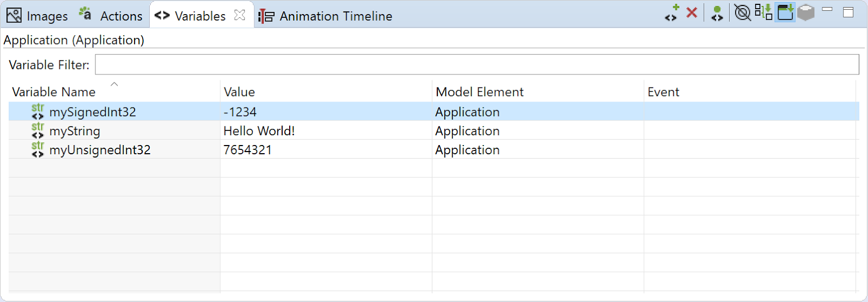
Task: Open the Actions tab
Action: click(x=111, y=16)
